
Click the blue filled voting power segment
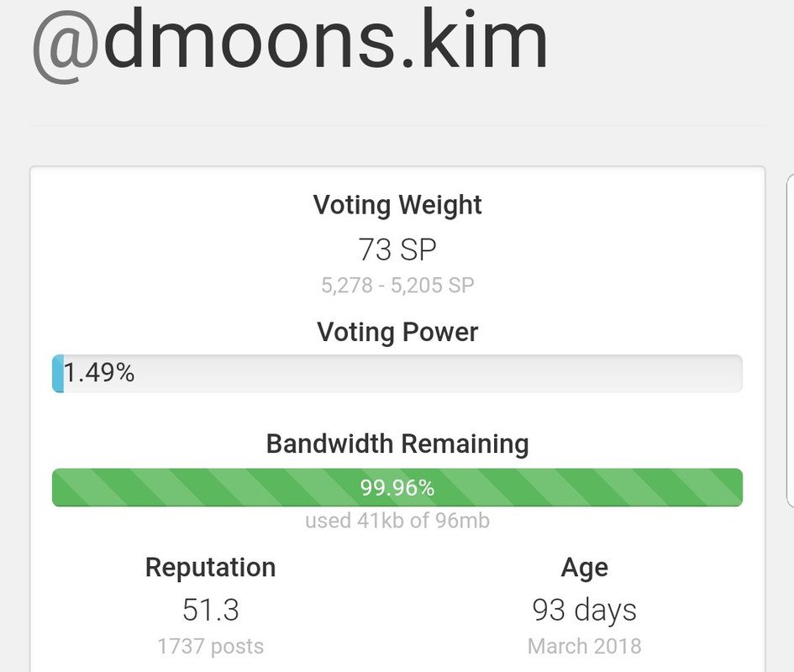(57, 374)
